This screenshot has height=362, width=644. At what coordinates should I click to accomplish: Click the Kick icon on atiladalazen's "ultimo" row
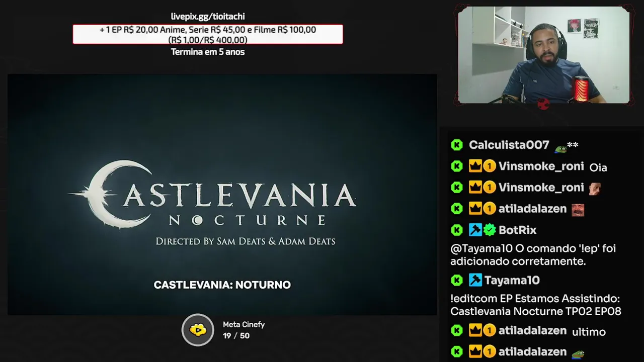click(457, 330)
